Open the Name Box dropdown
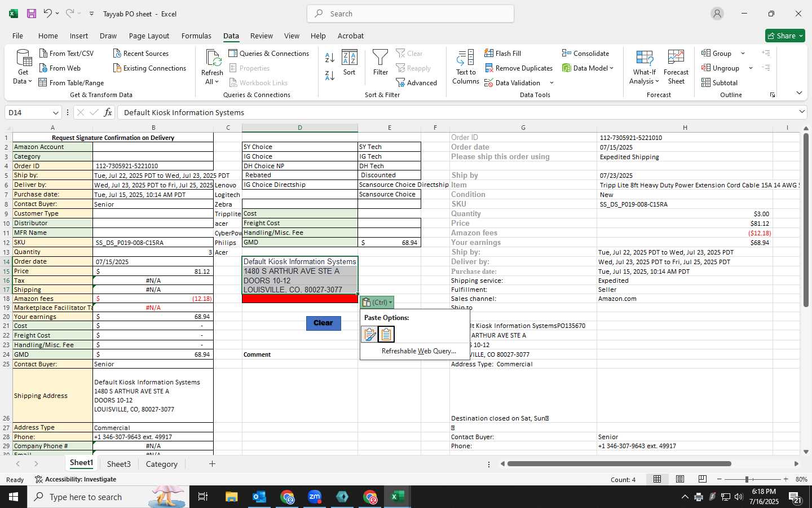Viewport: 812px width, 508px height. [55, 112]
